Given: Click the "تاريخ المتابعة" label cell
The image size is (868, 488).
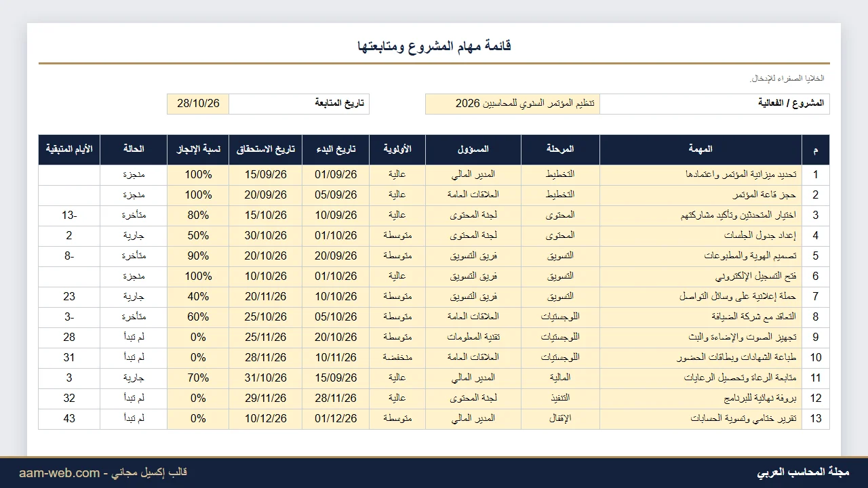Looking at the screenshot, I should (x=299, y=104).
